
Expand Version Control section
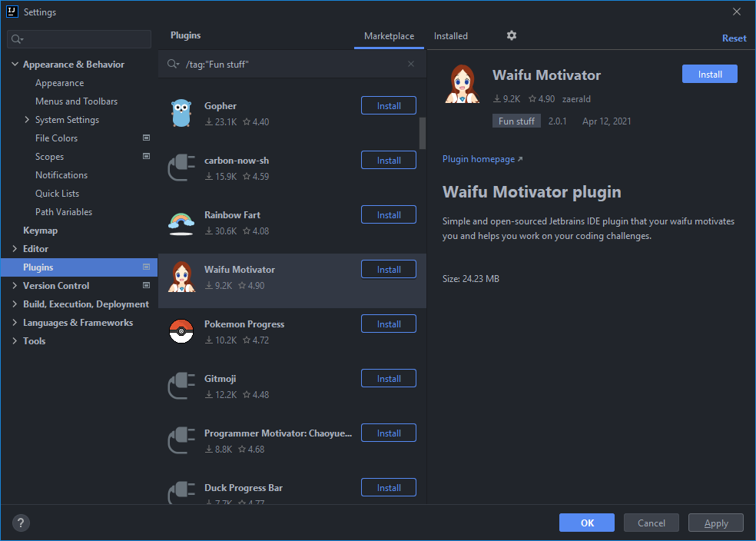[15, 285]
